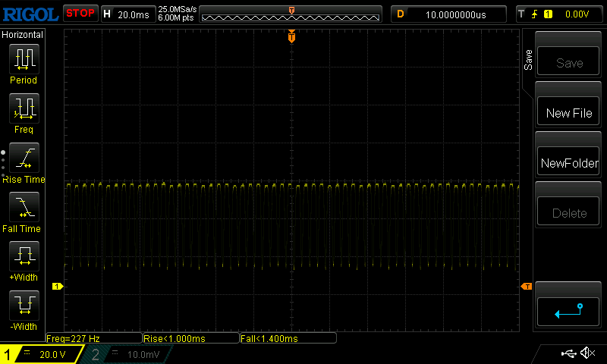Select the Fall Time measurement icon
607x364 pixels.
coord(24,207)
